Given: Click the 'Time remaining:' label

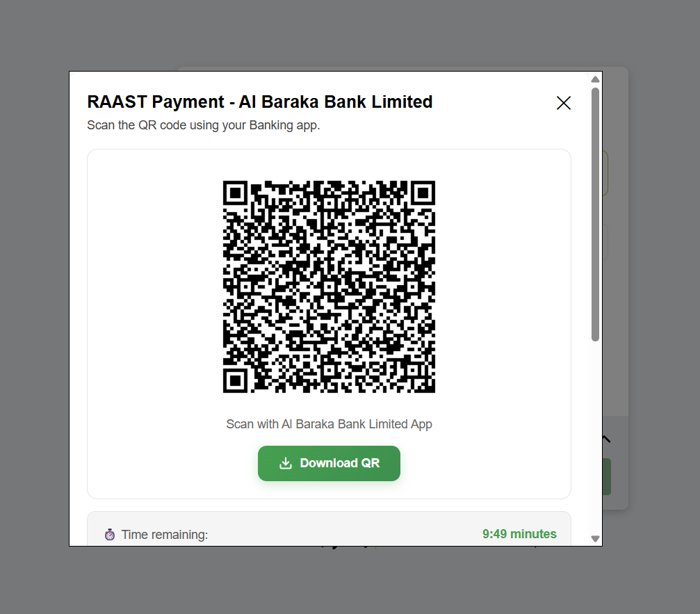Looking at the screenshot, I should click(x=165, y=535).
